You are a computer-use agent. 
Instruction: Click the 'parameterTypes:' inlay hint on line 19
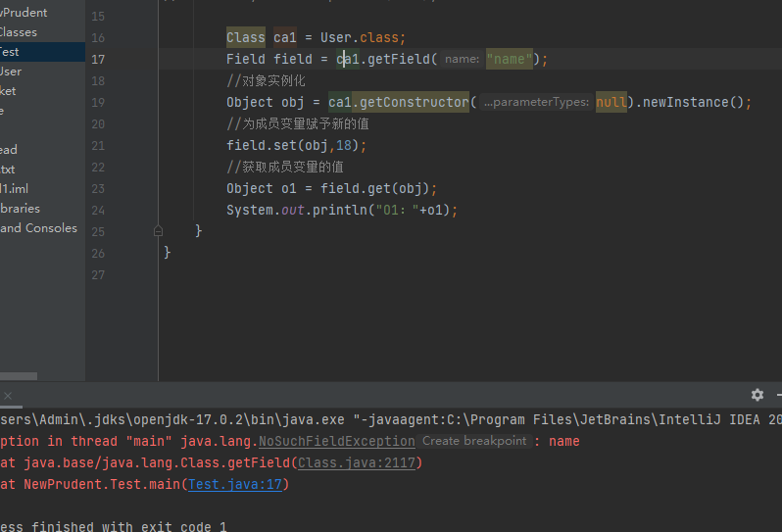tap(536, 102)
